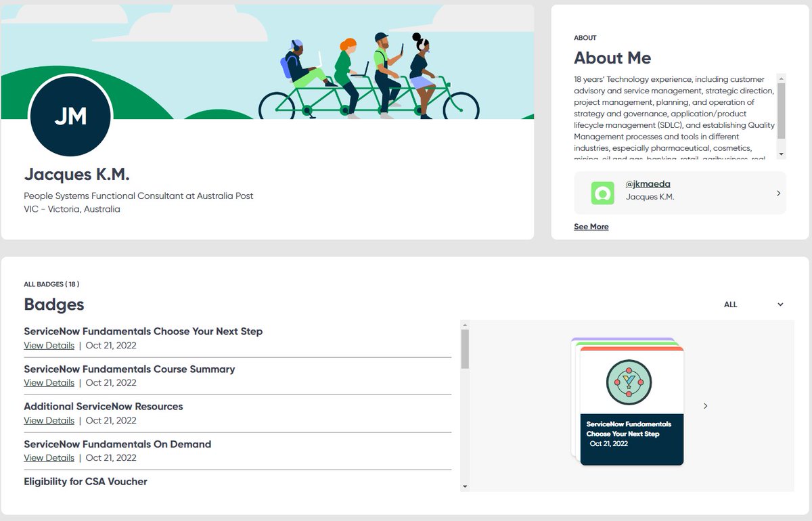This screenshot has height=521, width=812.
Task: Select the Additional ServiceNow Resources title
Action: coord(104,407)
